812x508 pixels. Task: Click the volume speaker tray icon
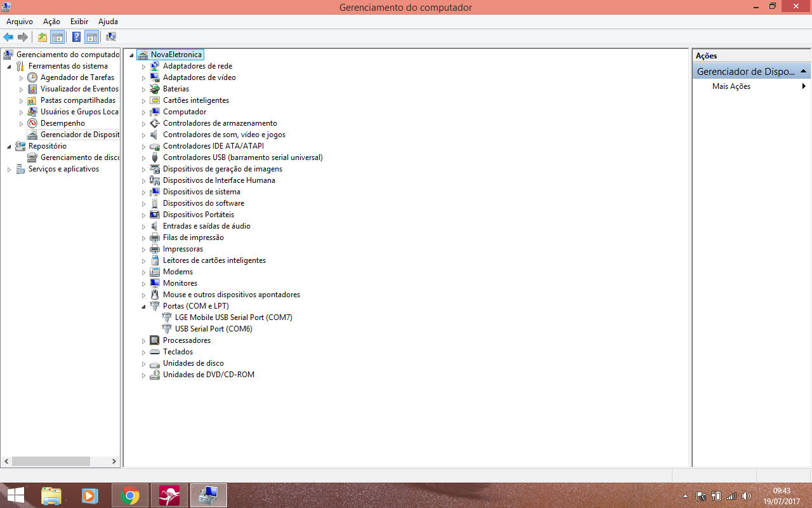point(747,496)
